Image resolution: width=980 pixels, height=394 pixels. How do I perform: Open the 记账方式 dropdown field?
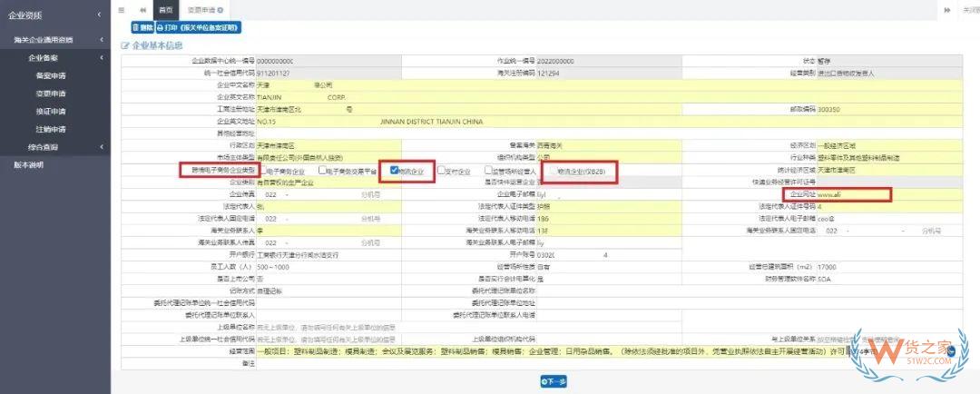tap(328, 291)
